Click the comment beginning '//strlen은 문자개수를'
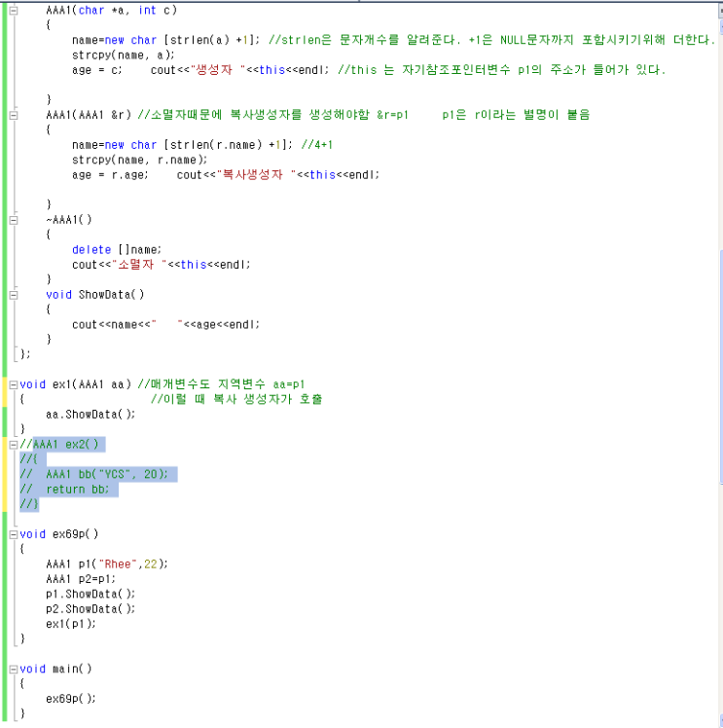Viewport: 723px width, 728px height. coord(492,40)
